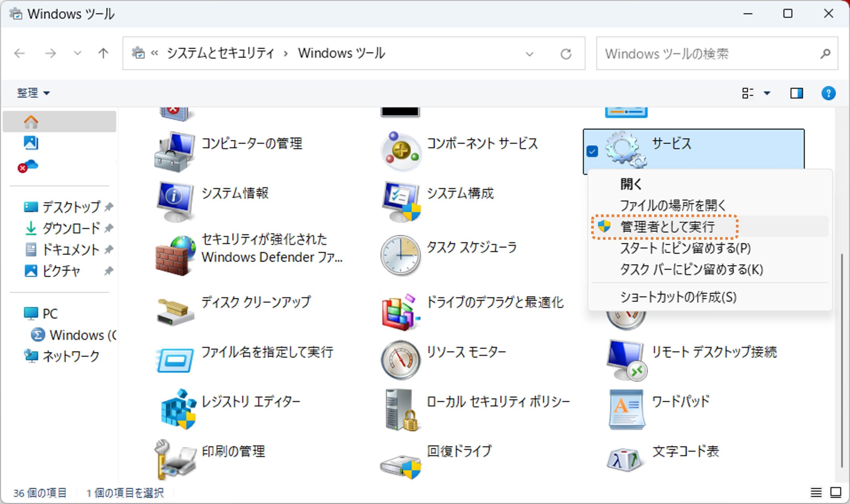Go up one folder level
The image size is (850, 504).
point(103,53)
